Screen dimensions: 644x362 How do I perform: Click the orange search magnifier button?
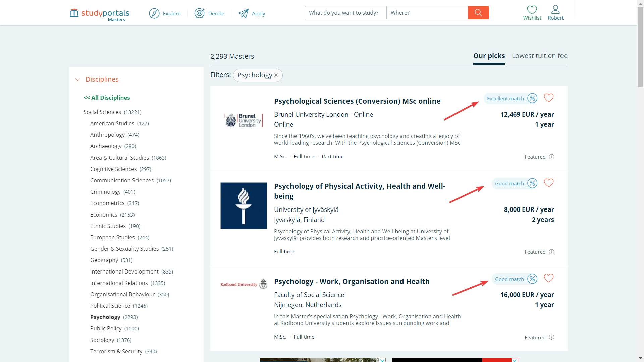pos(478,13)
